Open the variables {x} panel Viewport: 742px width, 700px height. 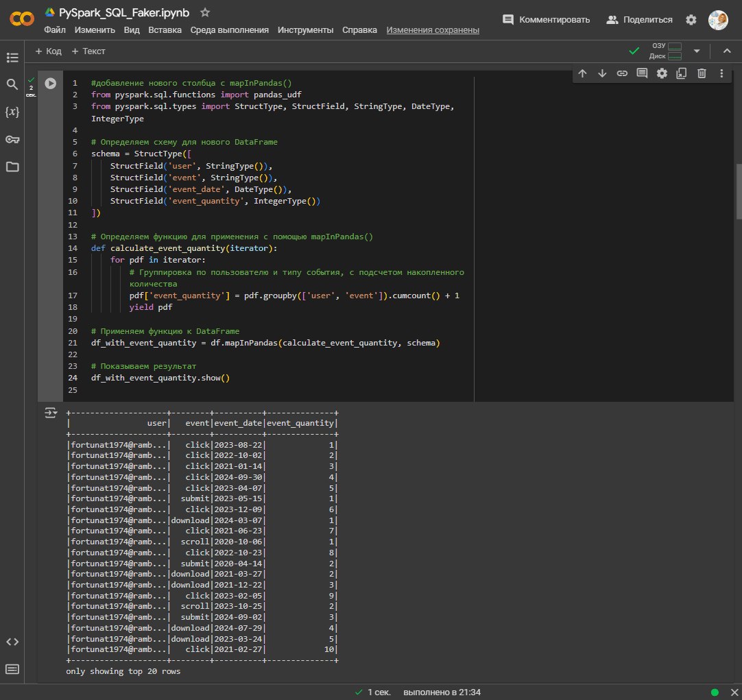12,112
